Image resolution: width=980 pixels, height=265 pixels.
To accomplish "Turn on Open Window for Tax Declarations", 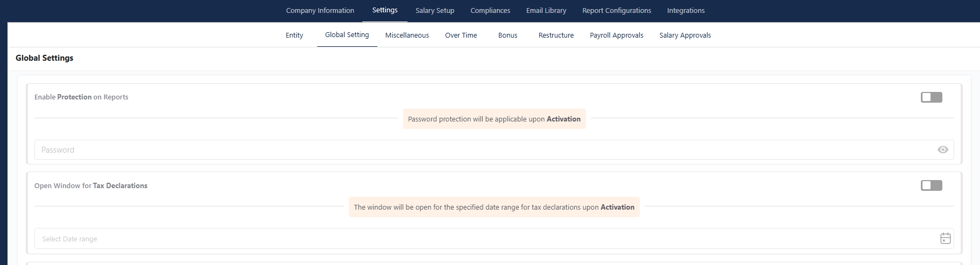I will 932,185.
